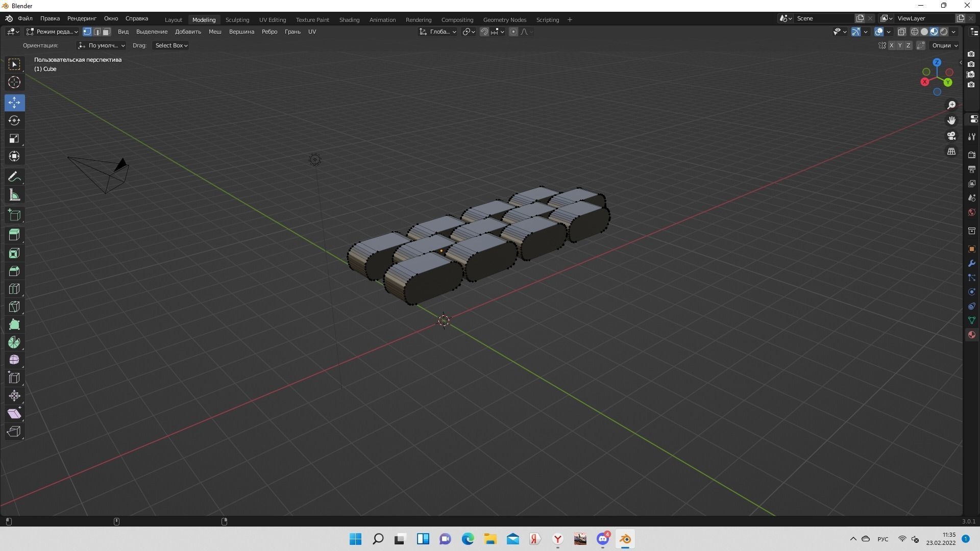Open the transform orientation dropdown
980x551 pixels.
[x=439, y=31]
